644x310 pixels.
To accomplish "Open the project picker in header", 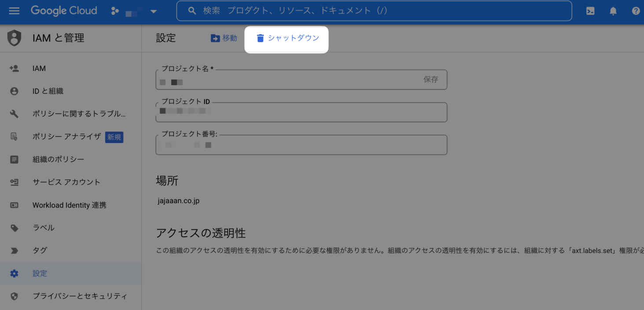I will [134, 11].
